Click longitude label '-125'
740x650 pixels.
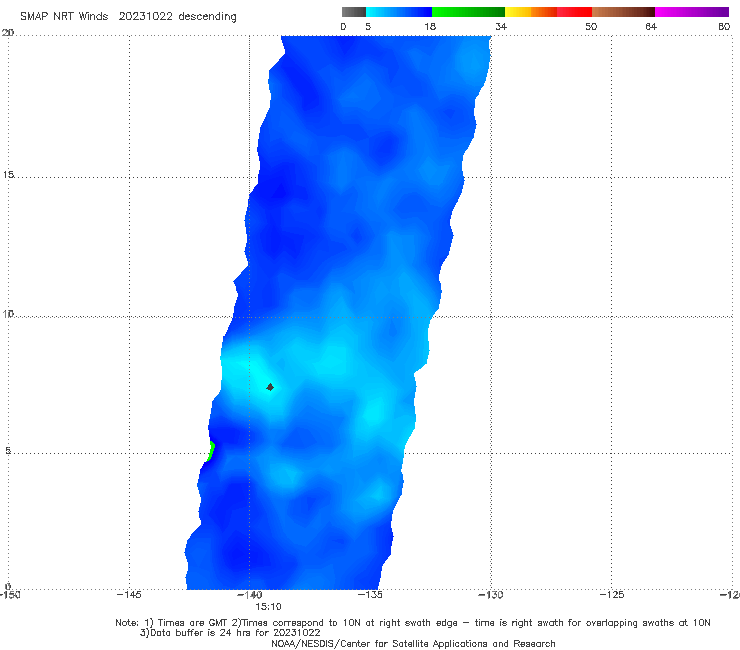click(x=611, y=595)
